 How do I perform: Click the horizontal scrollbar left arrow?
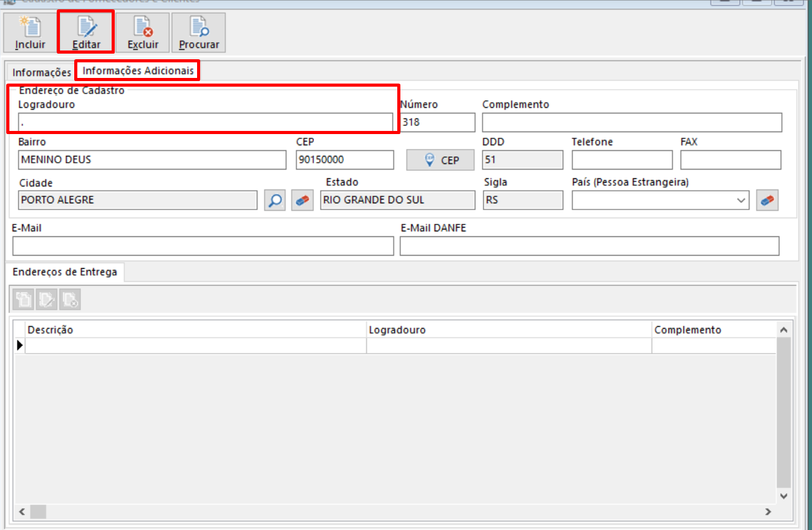click(x=22, y=511)
